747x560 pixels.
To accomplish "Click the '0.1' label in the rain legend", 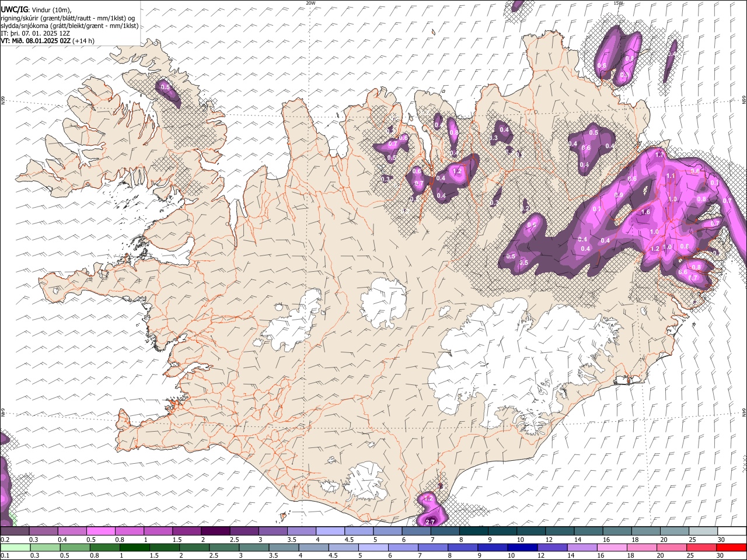I will [x=5, y=556].
